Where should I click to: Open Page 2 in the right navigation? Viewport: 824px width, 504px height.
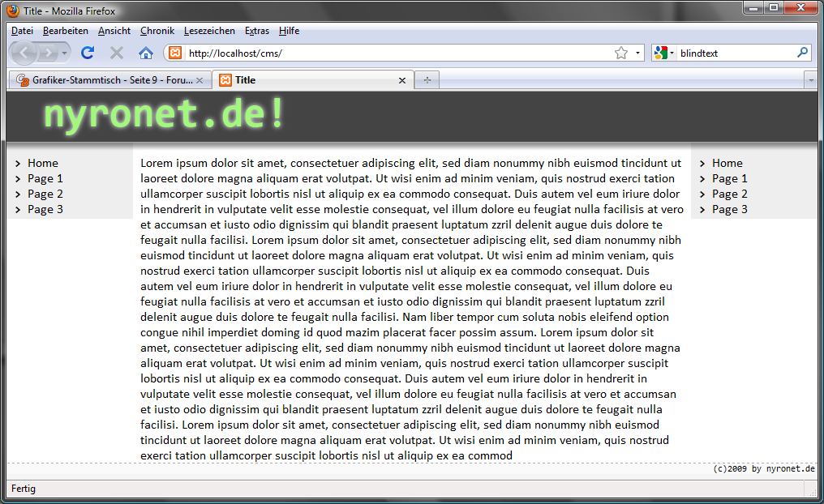pyautogui.click(x=729, y=194)
